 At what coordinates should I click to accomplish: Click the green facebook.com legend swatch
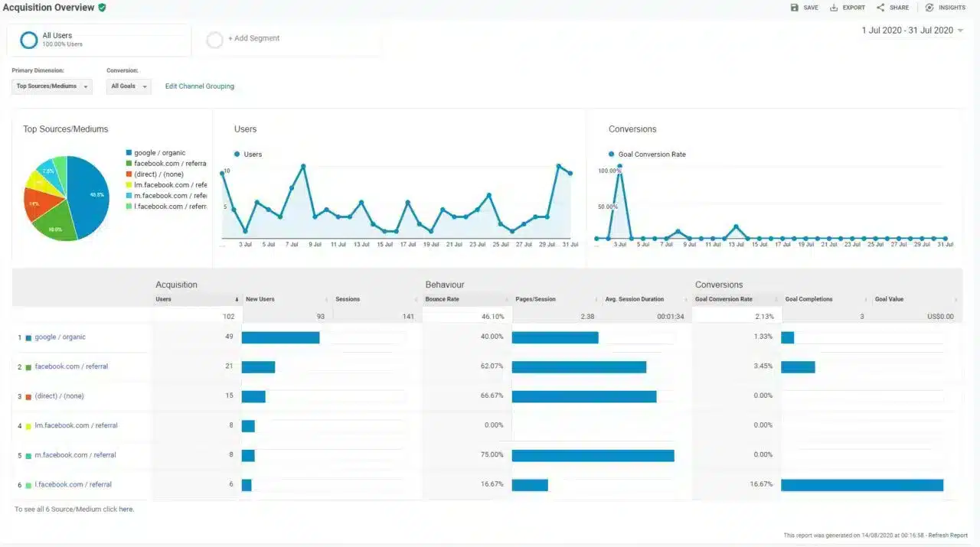tap(129, 164)
